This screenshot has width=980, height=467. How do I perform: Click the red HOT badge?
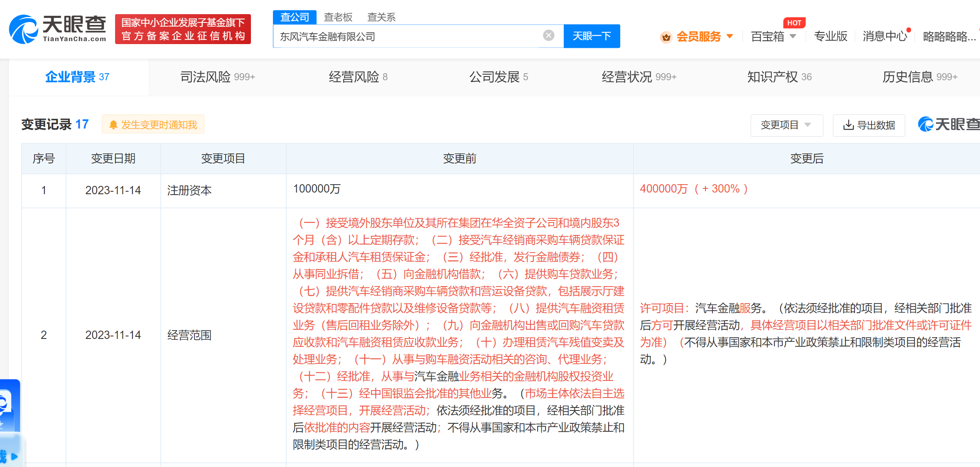(x=794, y=23)
